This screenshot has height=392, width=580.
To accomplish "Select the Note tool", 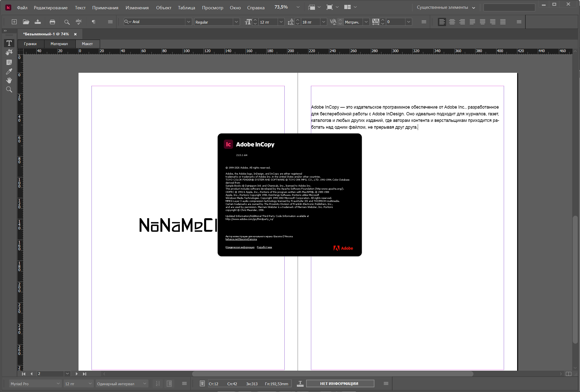I will 9,62.
